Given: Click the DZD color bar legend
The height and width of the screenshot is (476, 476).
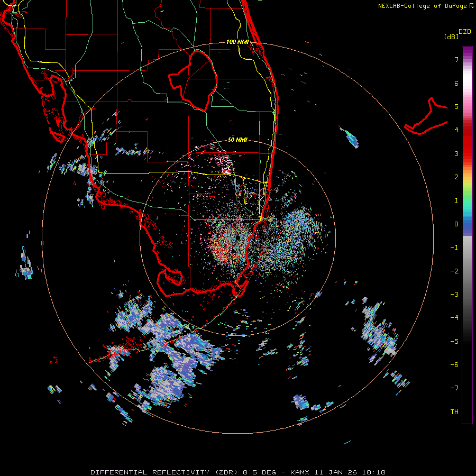Looking at the screenshot, I should [467, 235].
